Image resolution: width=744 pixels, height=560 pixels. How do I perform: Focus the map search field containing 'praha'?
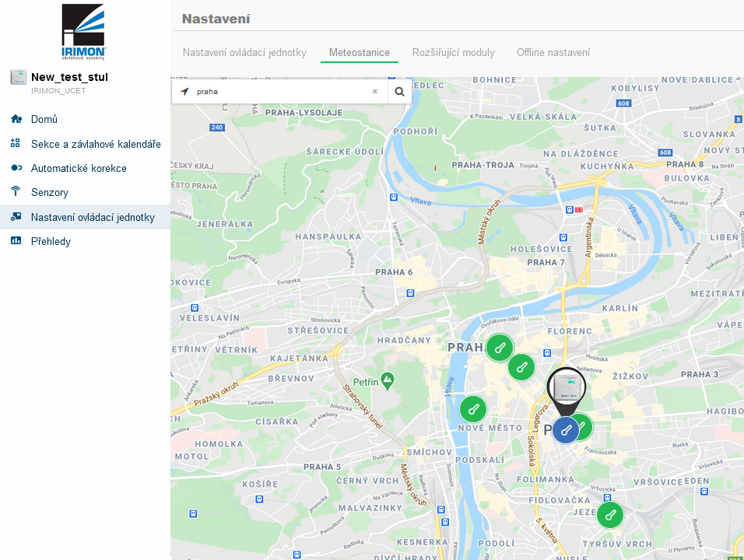[x=280, y=92]
